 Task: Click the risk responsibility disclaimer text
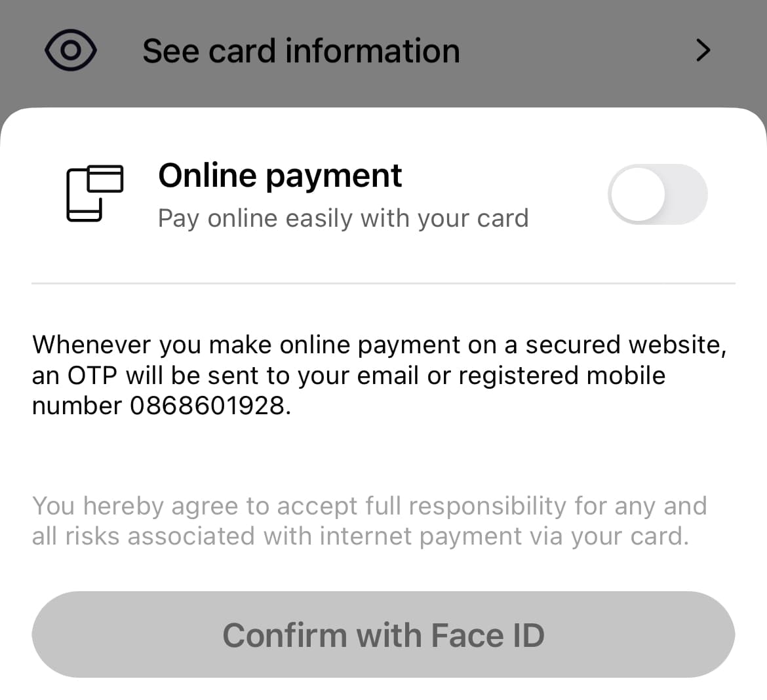pyautogui.click(x=369, y=521)
